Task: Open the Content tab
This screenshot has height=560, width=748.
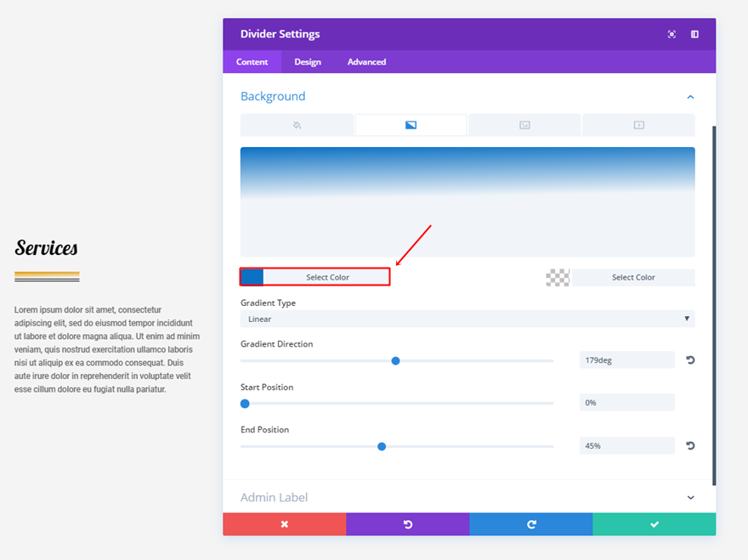Action: click(x=252, y=62)
